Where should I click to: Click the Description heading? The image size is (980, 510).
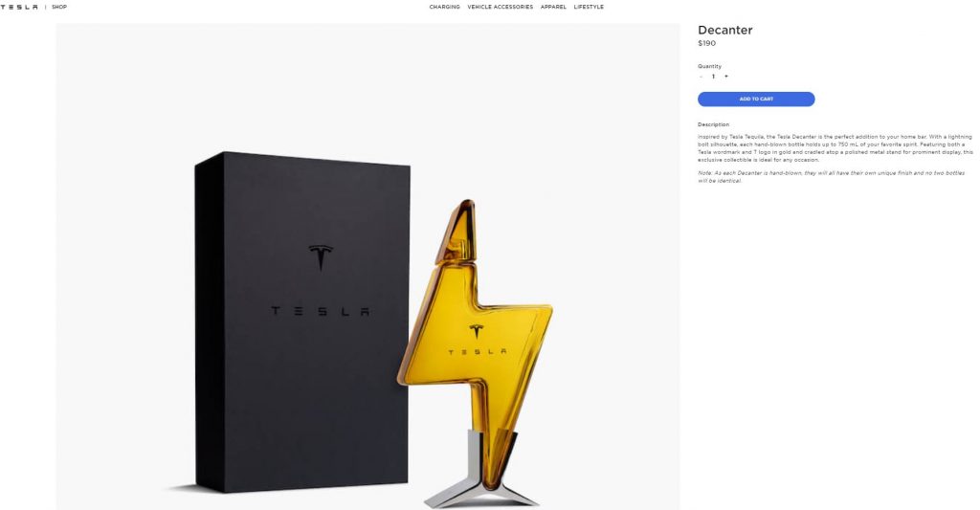[713, 124]
